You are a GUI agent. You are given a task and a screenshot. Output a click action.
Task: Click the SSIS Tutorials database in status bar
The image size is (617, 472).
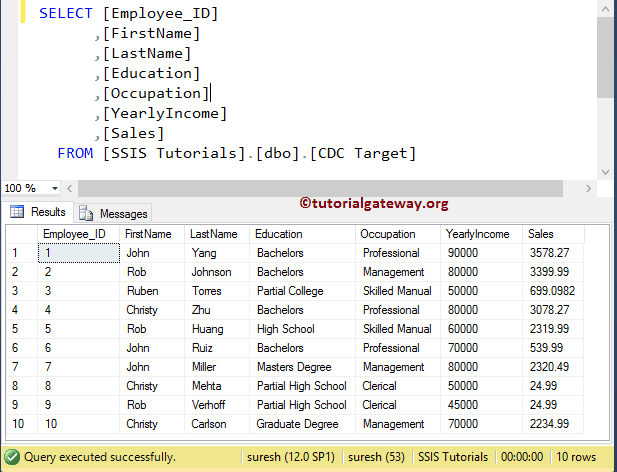[x=452, y=457]
